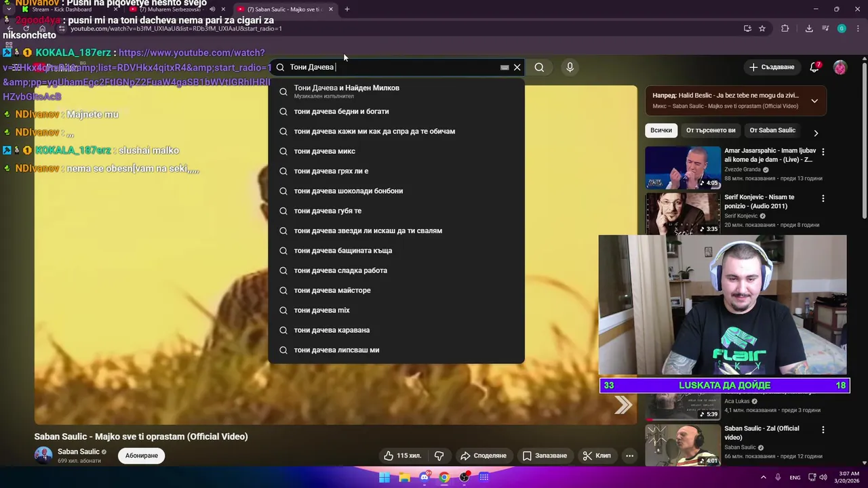Bookmark this page with the star icon
The height and width of the screenshot is (488, 868).
pos(762,28)
